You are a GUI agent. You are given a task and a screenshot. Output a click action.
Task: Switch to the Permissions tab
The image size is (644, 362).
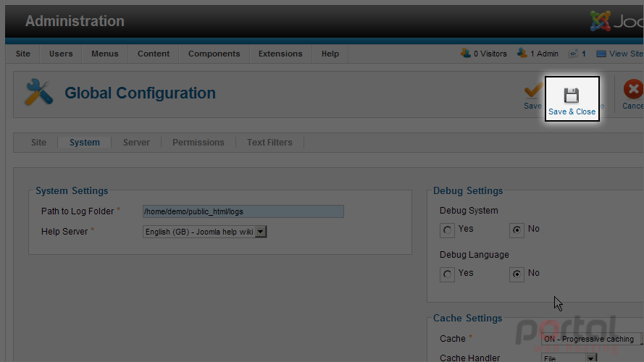point(198,143)
